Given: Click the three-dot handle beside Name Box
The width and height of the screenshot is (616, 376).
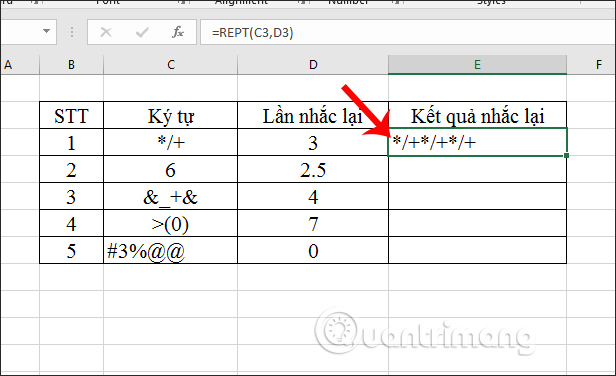Looking at the screenshot, I should pyautogui.click(x=72, y=32).
